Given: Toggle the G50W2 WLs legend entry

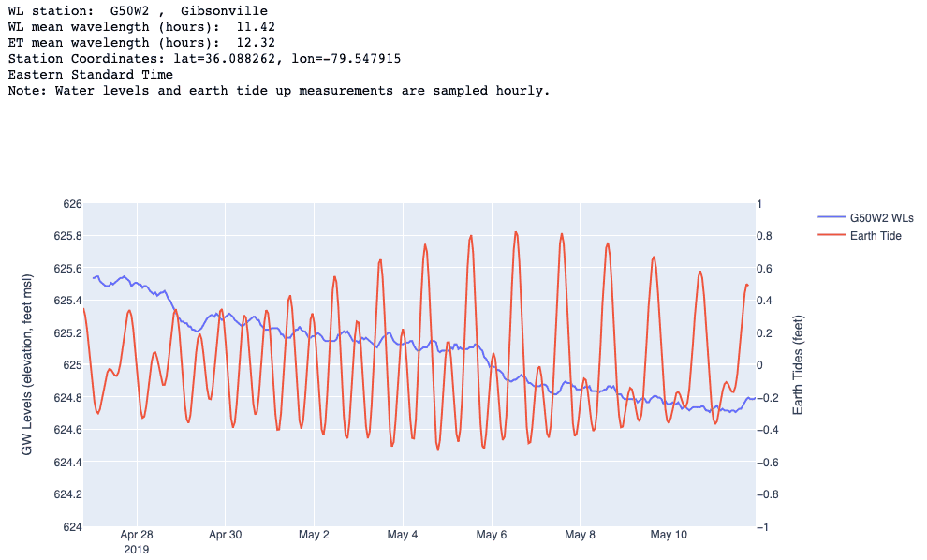Looking at the screenshot, I should pos(881,218).
